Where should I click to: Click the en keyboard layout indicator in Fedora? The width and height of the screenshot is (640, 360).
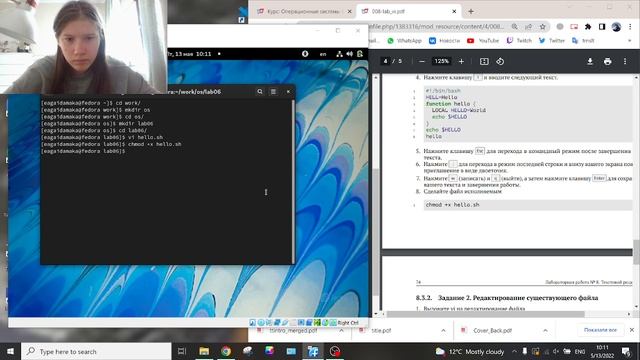(323, 54)
